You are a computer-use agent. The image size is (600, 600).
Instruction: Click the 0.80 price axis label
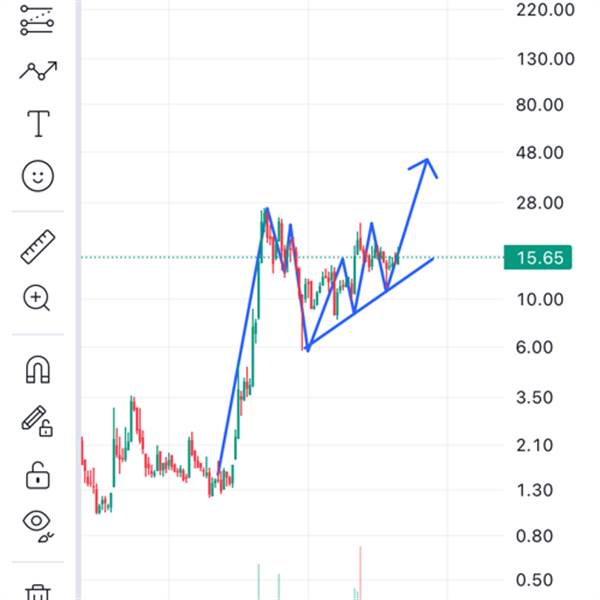[534, 536]
